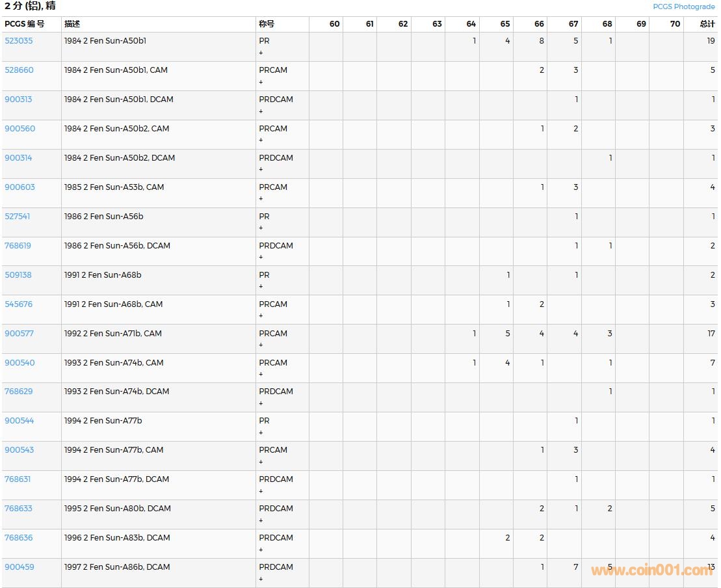Viewport: 721px width, 588px height.
Task: Expand plus sign in 1993 Sun-A74b DCAM row
Action: point(261,403)
